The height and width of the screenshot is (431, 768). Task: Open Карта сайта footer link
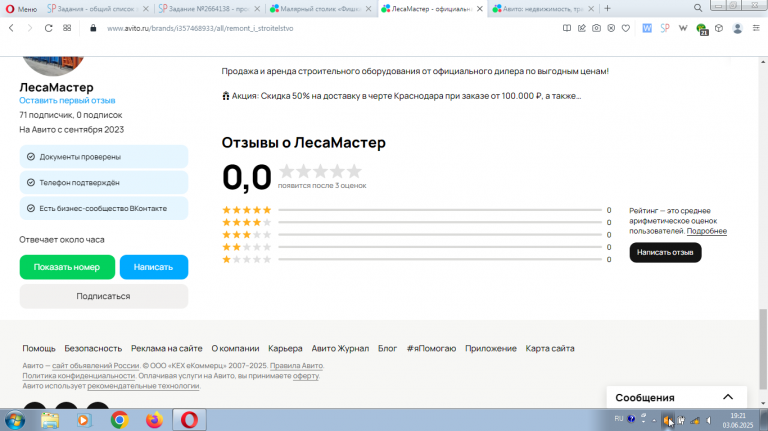pos(550,349)
